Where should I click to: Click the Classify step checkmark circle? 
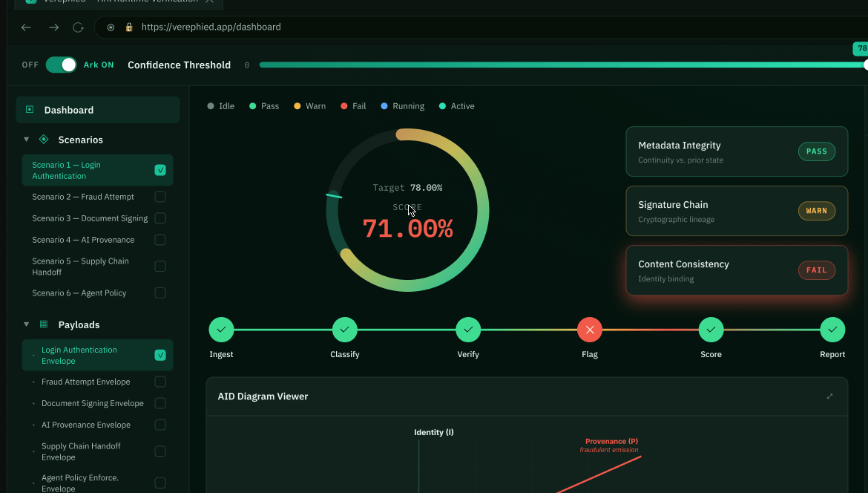pyautogui.click(x=345, y=330)
